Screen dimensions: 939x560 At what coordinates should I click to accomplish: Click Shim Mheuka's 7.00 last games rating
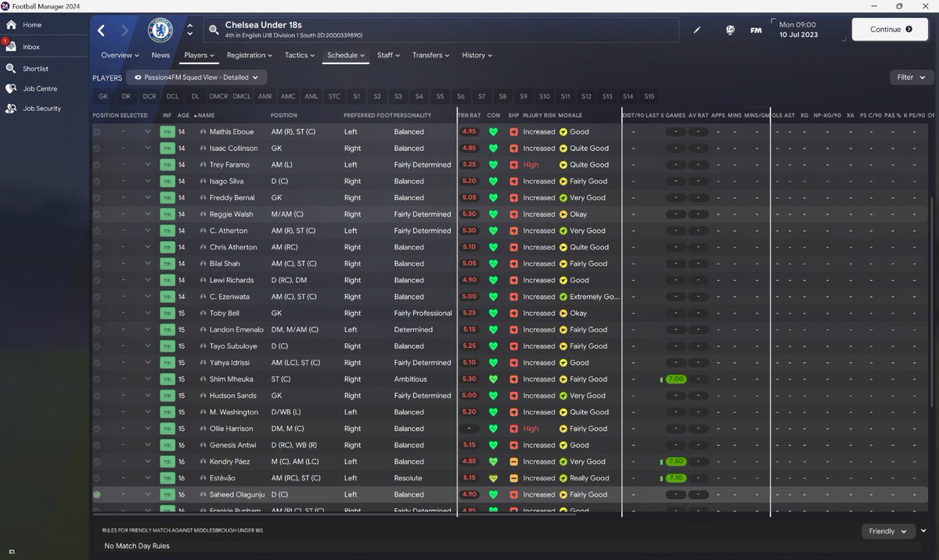point(676,379)
